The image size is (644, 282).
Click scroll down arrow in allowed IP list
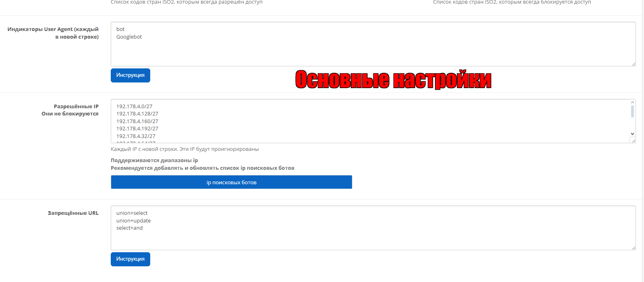pyautogui.click(x=632, y=134)
